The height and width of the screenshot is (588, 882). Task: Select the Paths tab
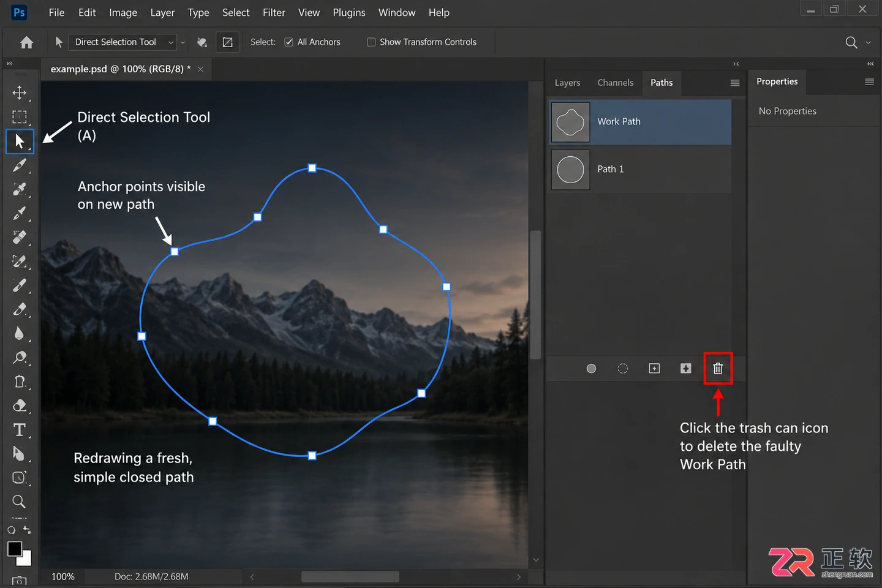coord(661,83)
